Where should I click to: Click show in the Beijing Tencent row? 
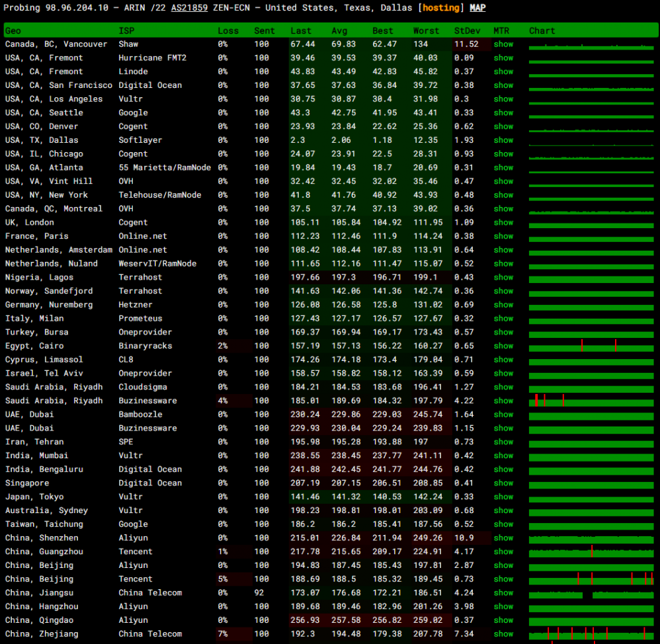(503, 579)
